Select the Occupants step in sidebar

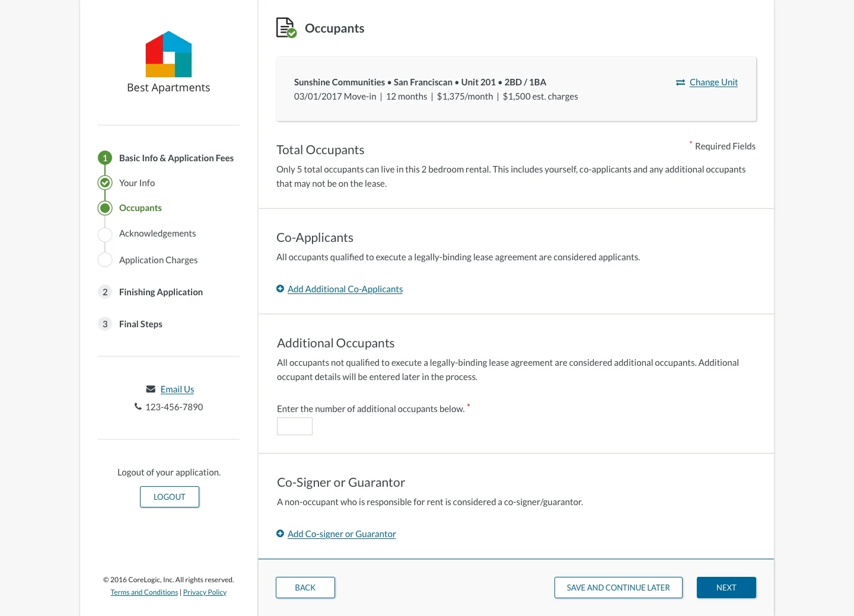[141, 208]
